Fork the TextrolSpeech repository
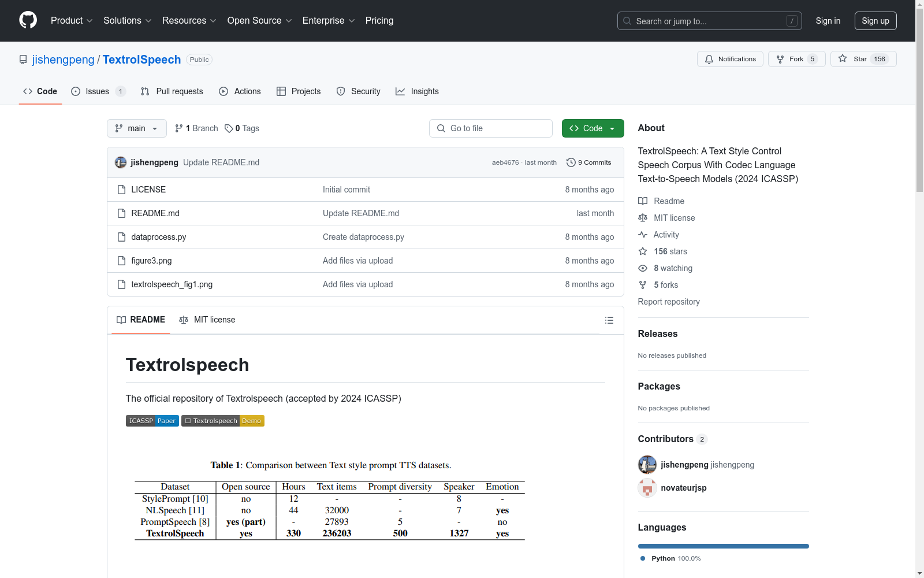Viewport: 924px width, 578px height. pyautogui.click(x=796, y=59)
